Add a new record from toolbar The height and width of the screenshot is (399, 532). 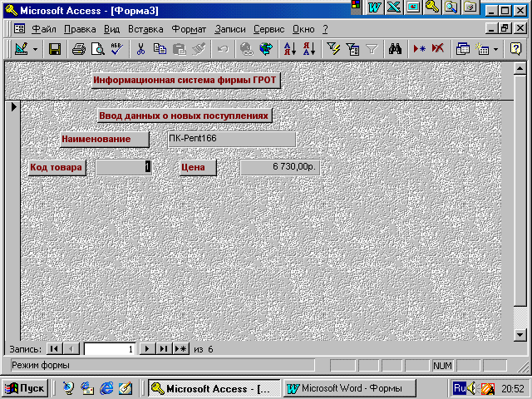pos(419,50)
